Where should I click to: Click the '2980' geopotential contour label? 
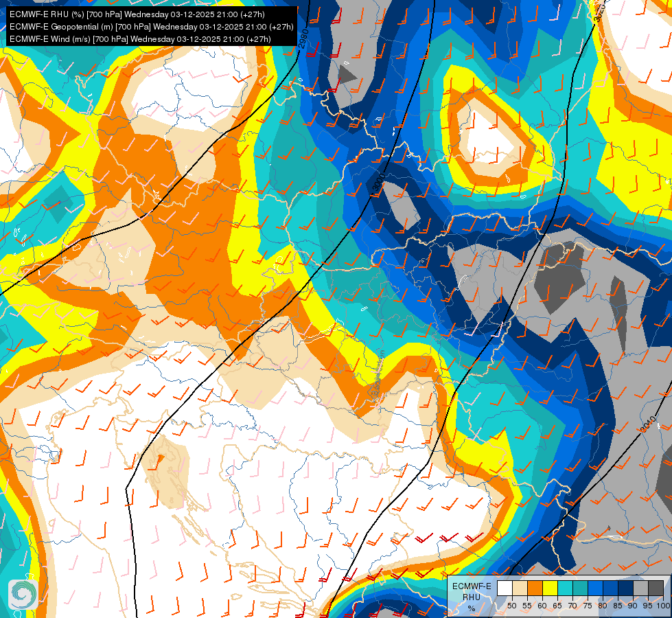tap(303, 38)
